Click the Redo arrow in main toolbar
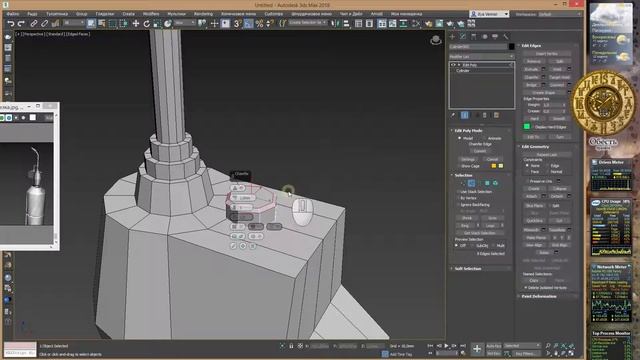Image resolution: width=640 pixels, height=360 pixels. pyautogui.click(x=21, y=24)
